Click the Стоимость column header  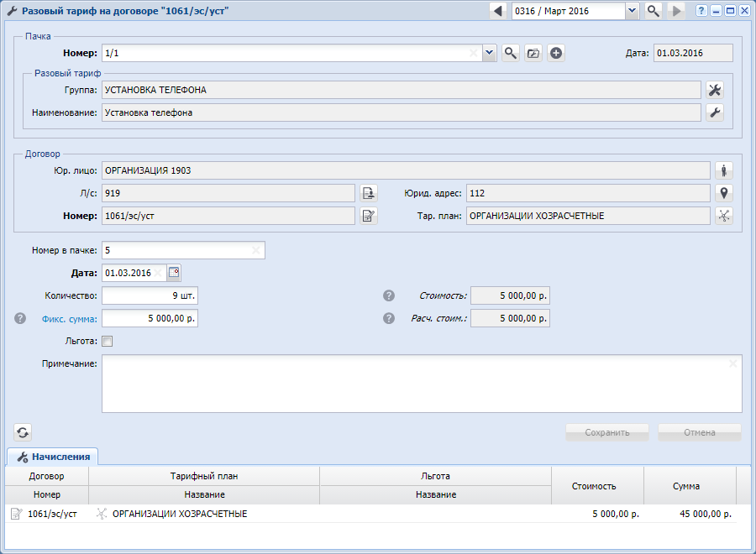click(597, 486)
